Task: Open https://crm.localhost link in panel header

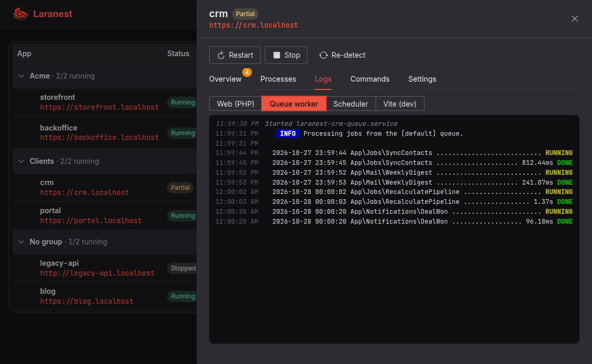Action: 253,25
